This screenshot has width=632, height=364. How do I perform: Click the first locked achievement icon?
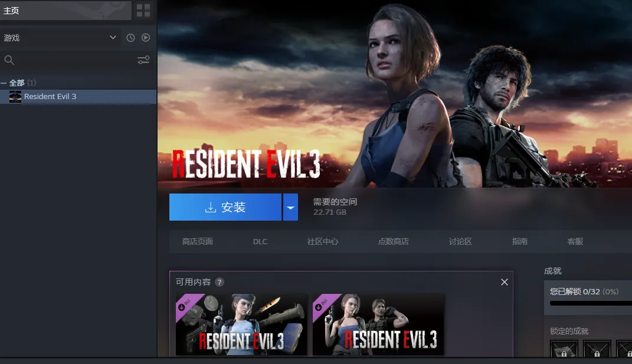click(x=565, y=349)
